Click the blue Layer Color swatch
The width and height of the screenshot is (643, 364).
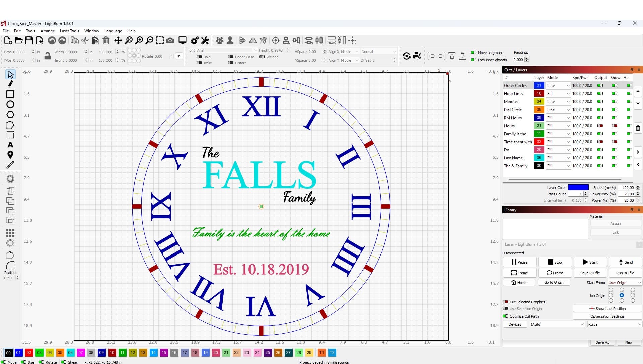pos(579,187)
